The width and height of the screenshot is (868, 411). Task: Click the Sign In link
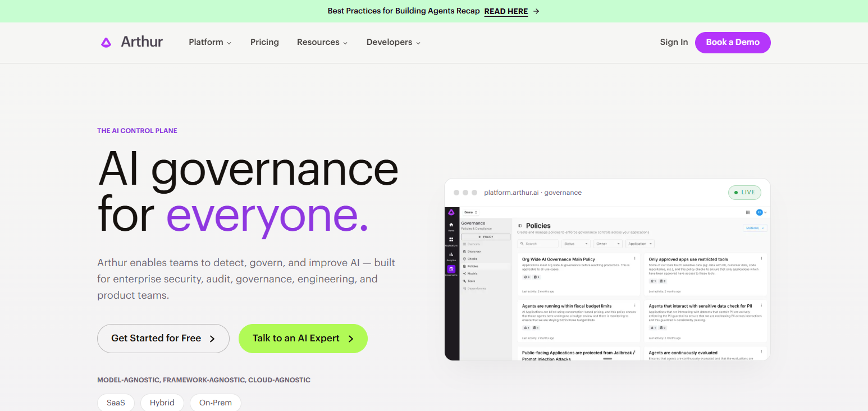click(x=674, y=42)
